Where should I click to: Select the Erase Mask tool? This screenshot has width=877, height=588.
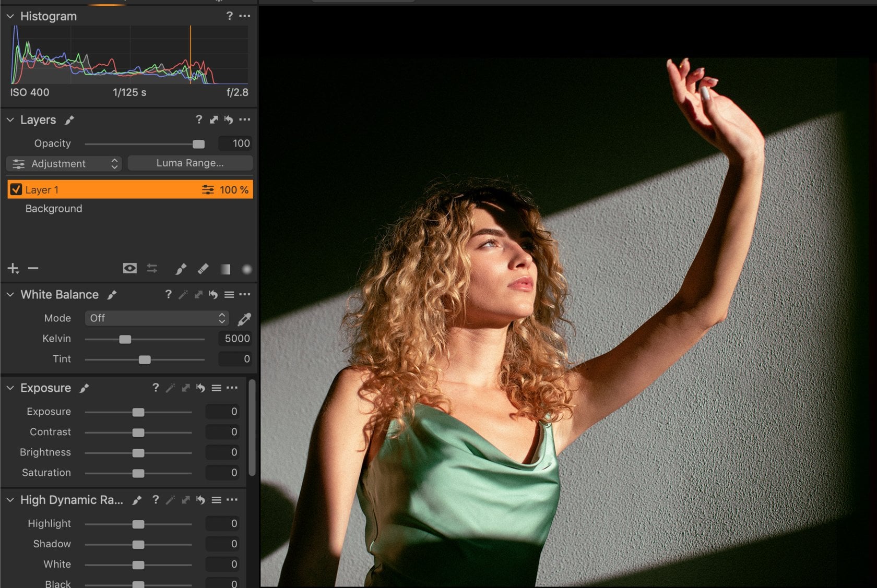(203, 269)
